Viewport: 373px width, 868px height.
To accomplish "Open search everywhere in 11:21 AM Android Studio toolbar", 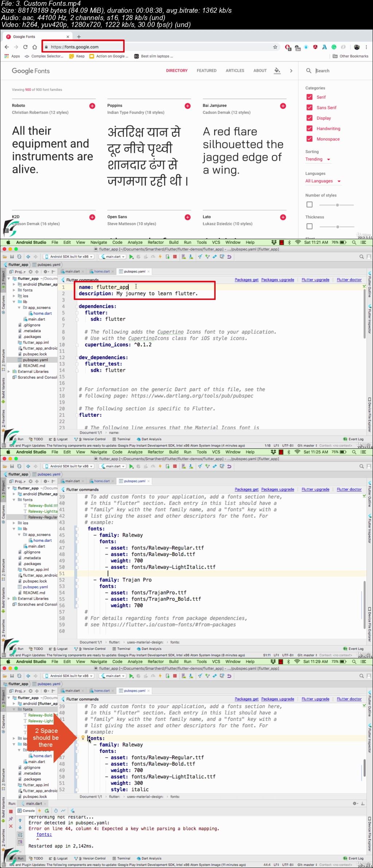I will 362,257.
